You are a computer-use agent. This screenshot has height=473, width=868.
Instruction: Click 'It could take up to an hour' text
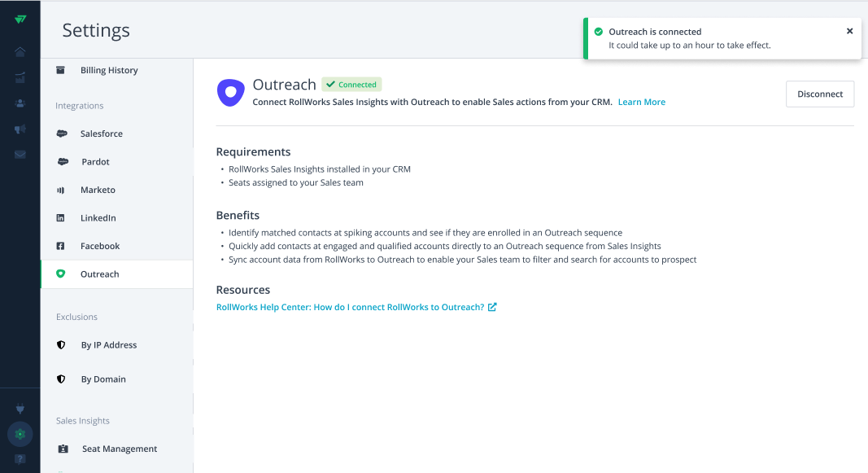click(x=689, y=46)
